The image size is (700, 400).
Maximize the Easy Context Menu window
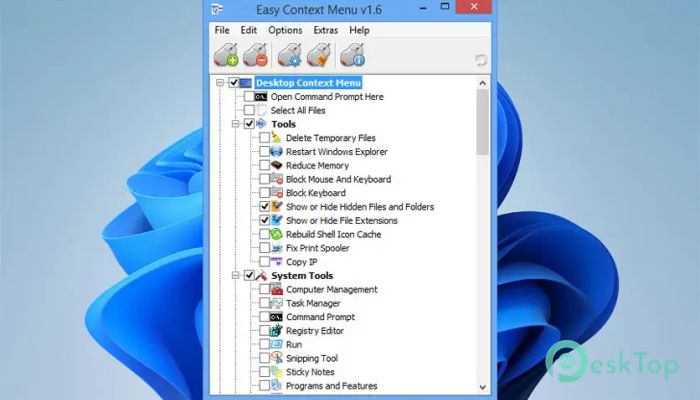pyautogui.click(x=445, y=7)
